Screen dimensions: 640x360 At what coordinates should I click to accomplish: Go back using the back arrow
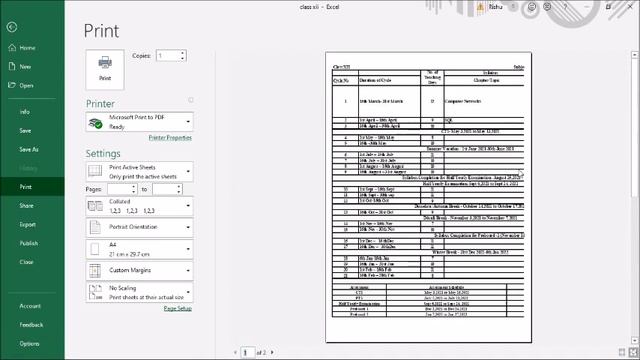[x=12, y=27]
